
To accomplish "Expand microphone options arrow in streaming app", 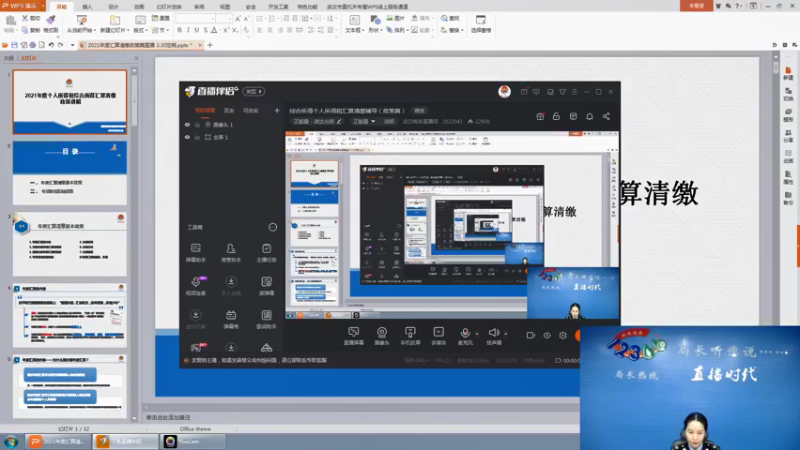I will coord(477,334).
